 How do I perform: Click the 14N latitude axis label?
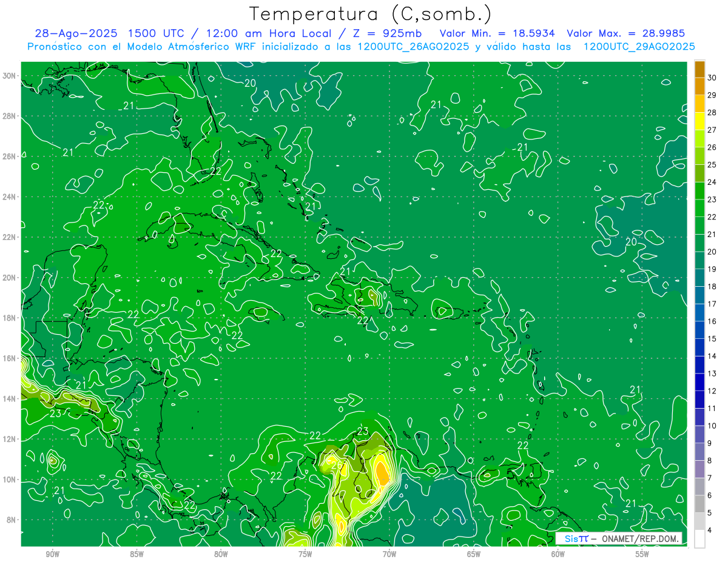[9, 399]
